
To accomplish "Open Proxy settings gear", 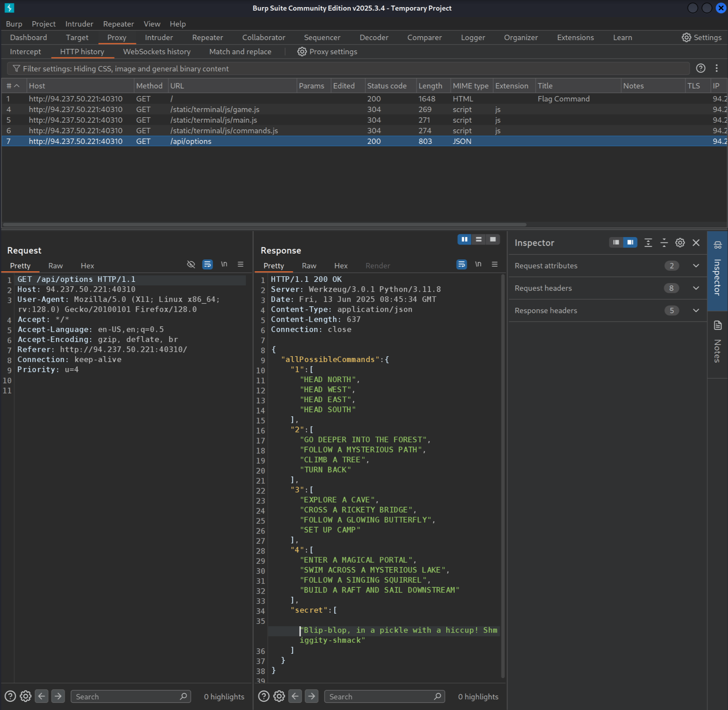I will [301, 52].
